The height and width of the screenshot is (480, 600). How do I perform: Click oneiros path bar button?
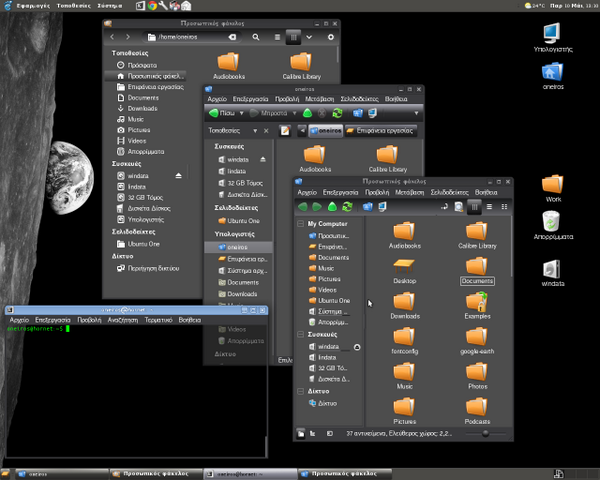[326, 131]
